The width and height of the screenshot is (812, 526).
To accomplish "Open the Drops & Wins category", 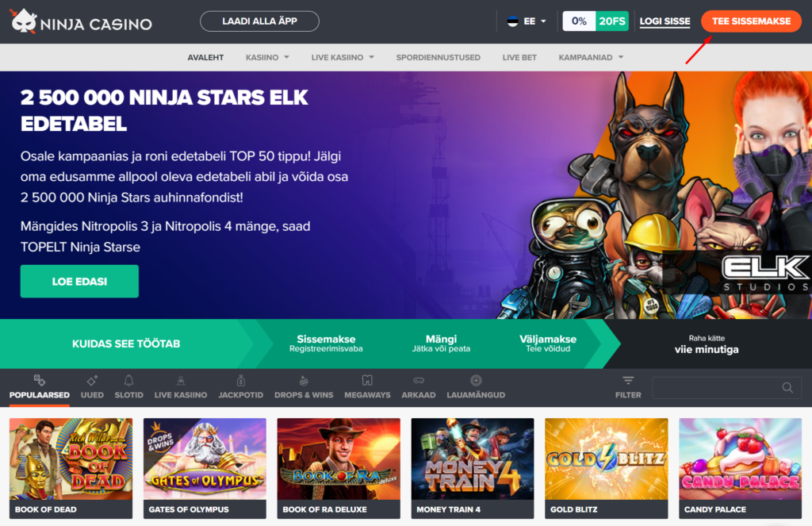I will [x=304, y=387].
